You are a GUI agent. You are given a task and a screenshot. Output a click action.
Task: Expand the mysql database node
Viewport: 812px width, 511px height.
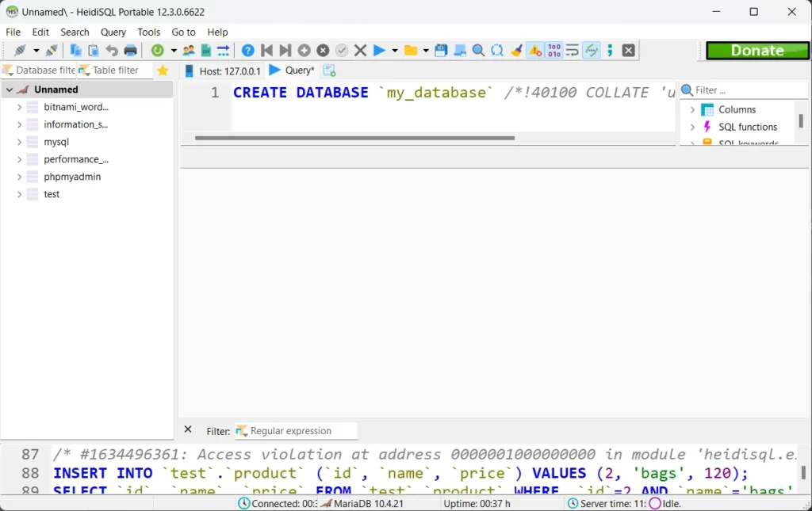point(19,142)
